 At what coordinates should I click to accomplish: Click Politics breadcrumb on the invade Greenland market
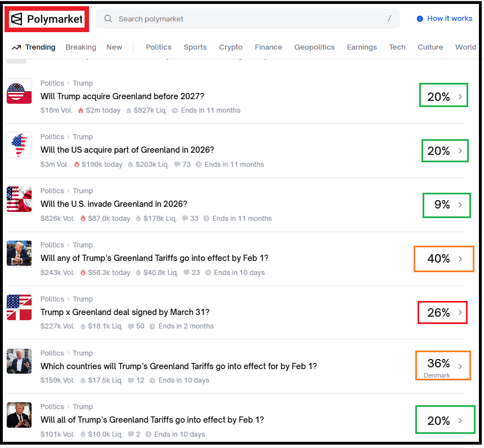[52, 191]
